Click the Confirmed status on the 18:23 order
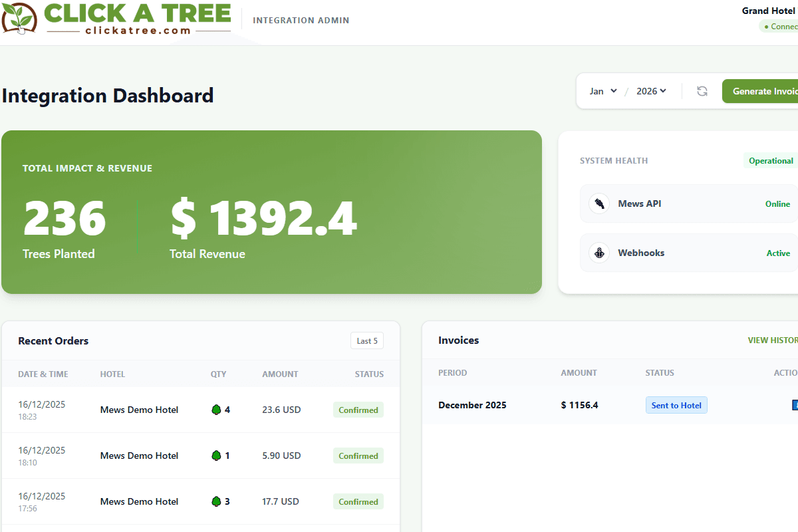 click(358, 410)
